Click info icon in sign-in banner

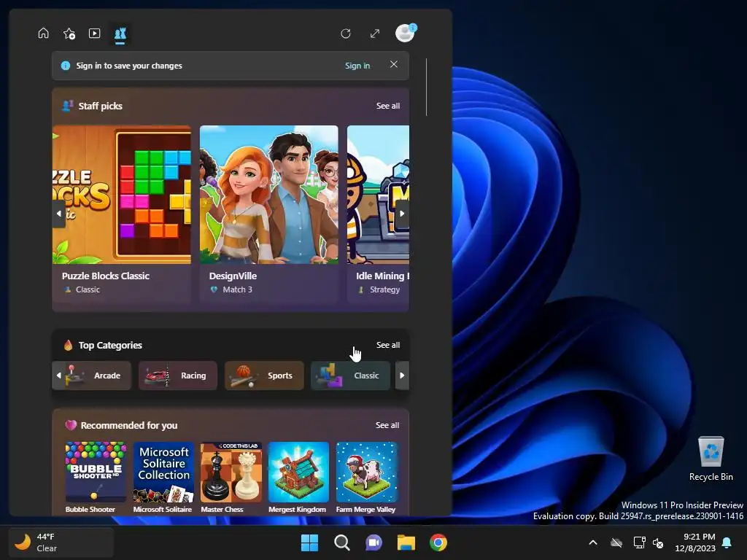point(66,66)
